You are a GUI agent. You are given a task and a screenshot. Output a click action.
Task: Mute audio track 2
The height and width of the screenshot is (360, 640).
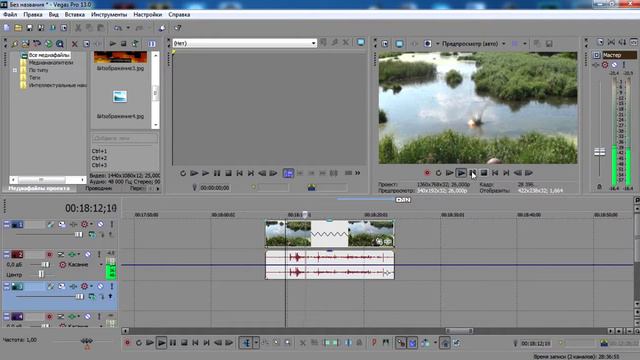pos(88,254)
